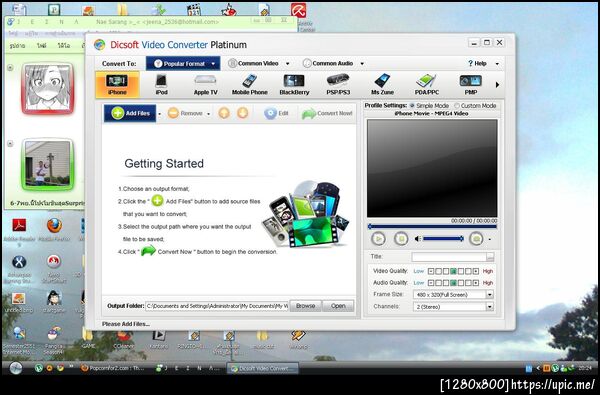Open the Remove dropdown arrow

209,114
